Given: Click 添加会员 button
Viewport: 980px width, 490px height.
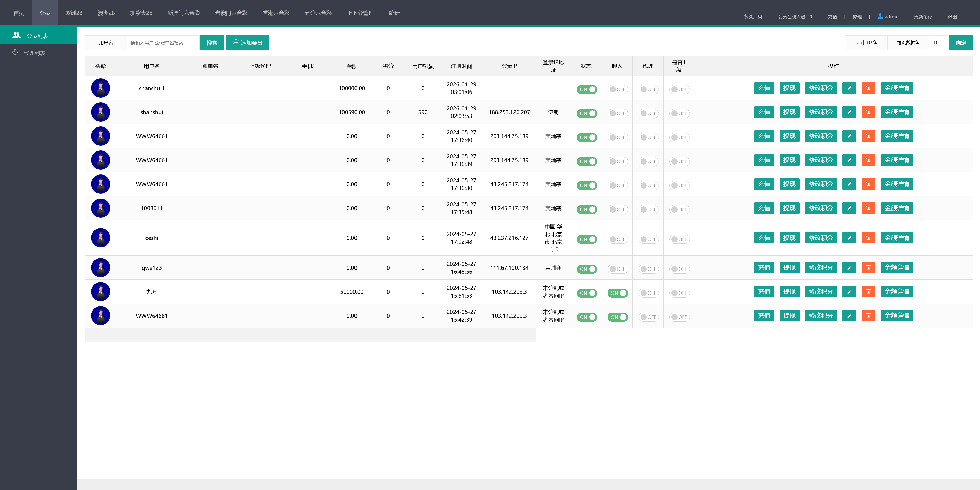Looking at the screenshot, I should click(x=247, y=43).
